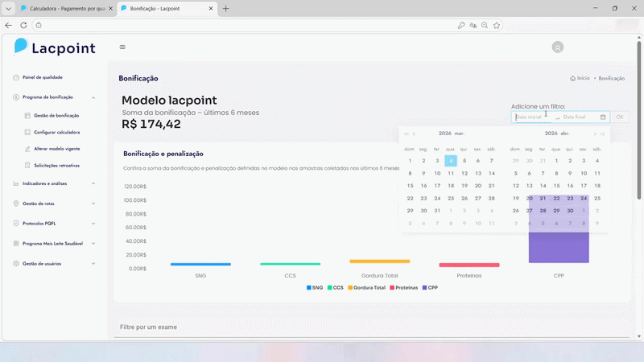The height and width of the screenshot is (362, 644).
Task: Click the red Proteínas bar in chart
Action: [469, 265]
